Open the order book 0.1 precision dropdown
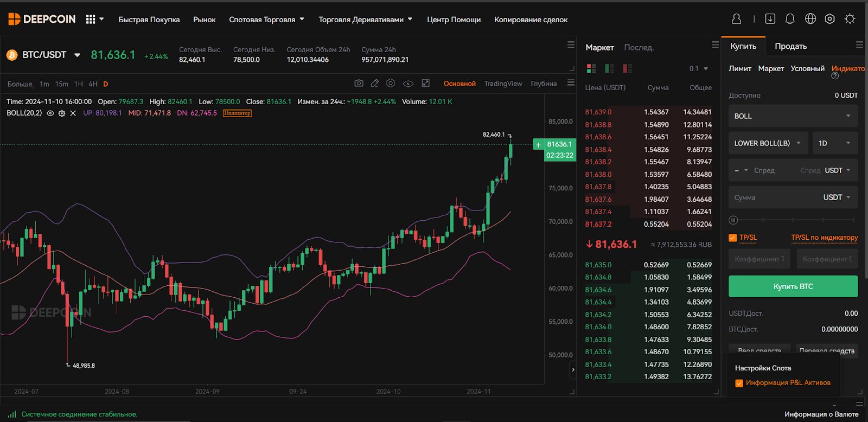 tap(699, 69)
